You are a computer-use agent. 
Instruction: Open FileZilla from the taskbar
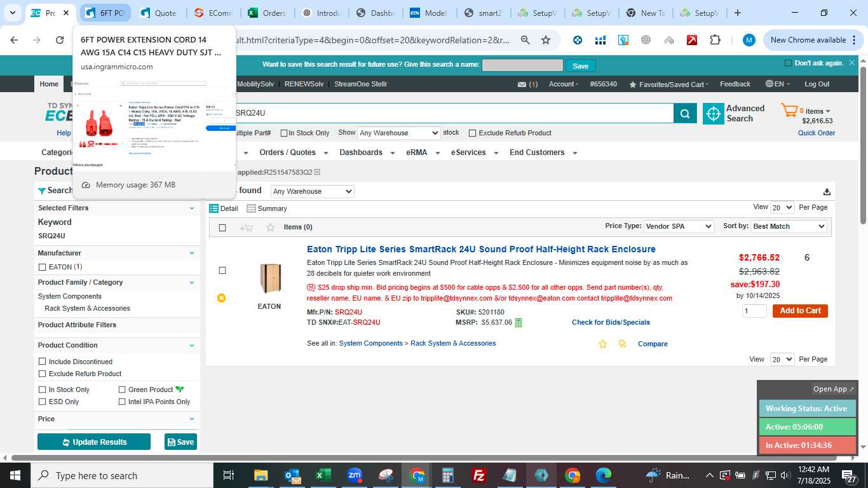(480, 475)
